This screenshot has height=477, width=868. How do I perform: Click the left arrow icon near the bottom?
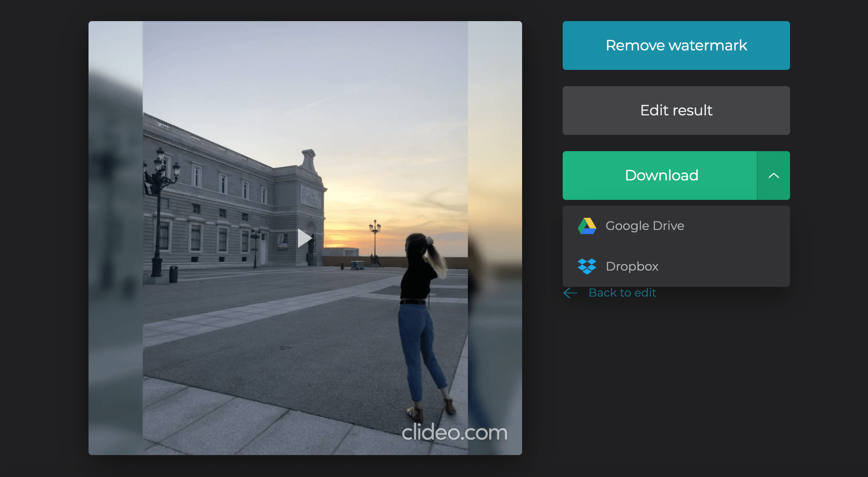point(570,293)
